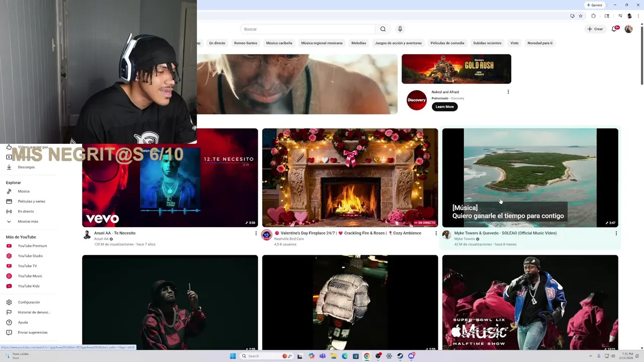Open File Explorer from taskbar
Screen dimensions: 644x362
(334, 356)
